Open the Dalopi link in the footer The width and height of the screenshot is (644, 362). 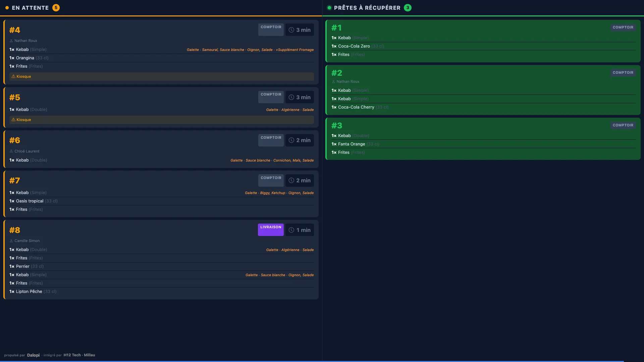tap(33, 355)
